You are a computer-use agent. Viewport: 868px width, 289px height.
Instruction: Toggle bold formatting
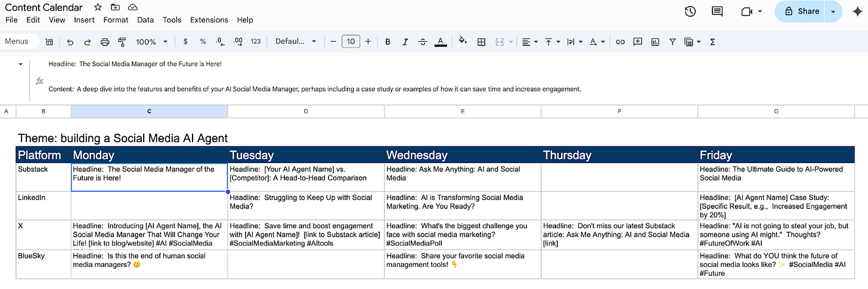387,42
